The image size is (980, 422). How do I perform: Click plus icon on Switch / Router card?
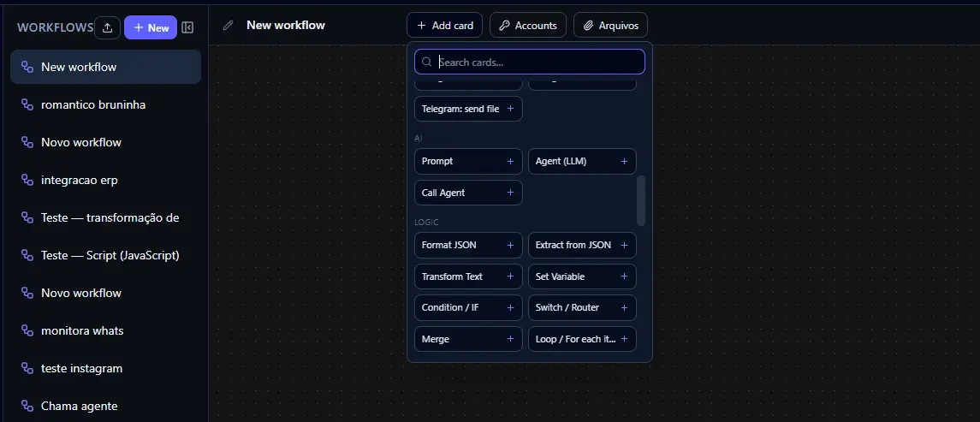coord(624,307)
